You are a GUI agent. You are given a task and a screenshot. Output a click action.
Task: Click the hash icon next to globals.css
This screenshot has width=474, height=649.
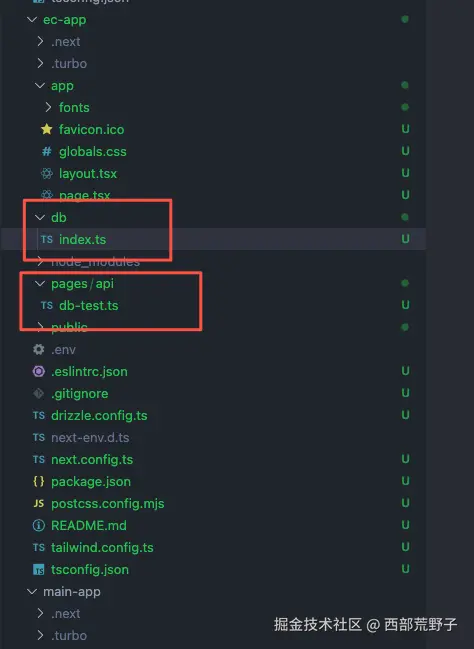[47, 151]
